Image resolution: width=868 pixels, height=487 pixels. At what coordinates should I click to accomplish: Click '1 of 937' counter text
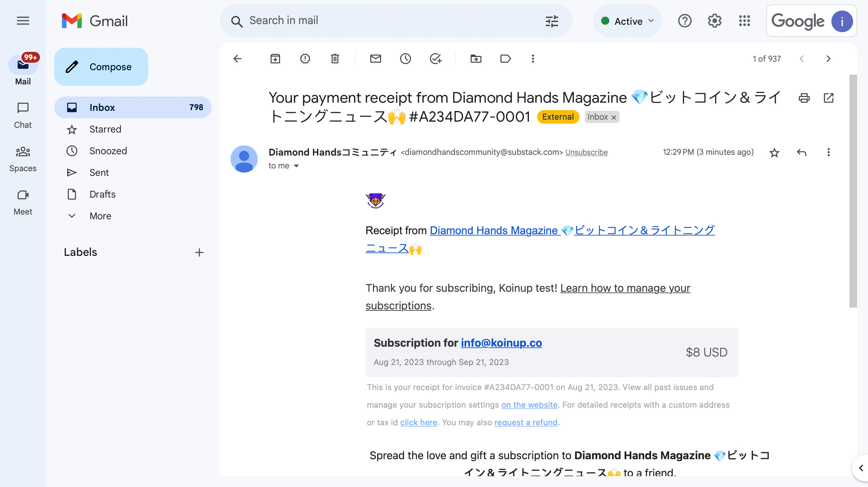pyautogui.click(x=767, y=59)
